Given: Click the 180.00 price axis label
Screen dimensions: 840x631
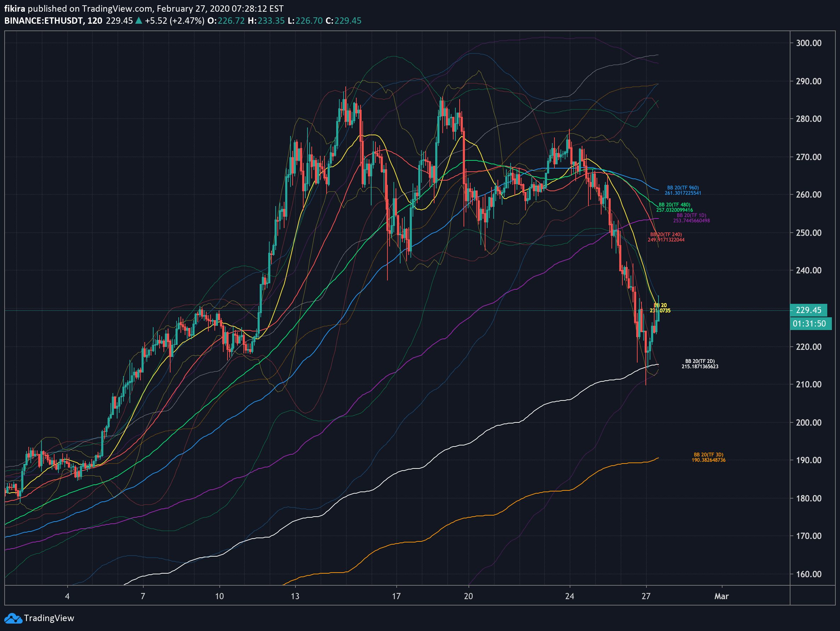Looking at the screenshot, I should (809, 498).
